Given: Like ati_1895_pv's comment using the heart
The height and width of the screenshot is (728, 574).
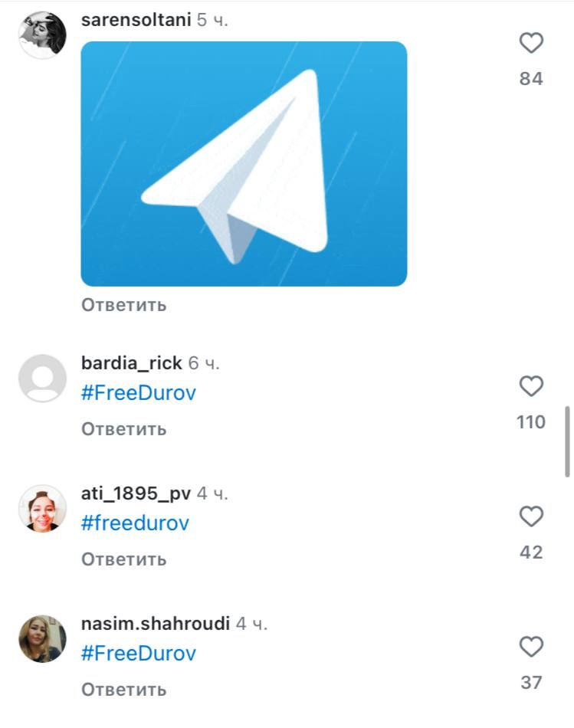Looking at the screenshot, I should point(531,516).
